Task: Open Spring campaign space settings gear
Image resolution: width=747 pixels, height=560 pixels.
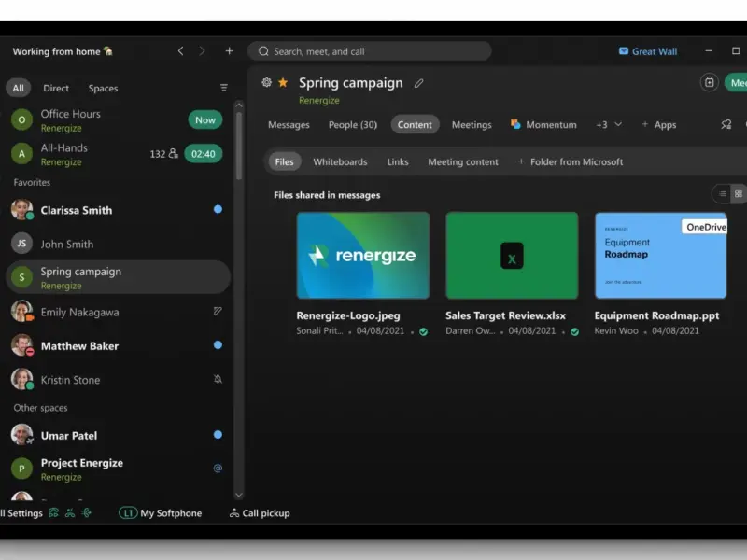Action: 267,82
